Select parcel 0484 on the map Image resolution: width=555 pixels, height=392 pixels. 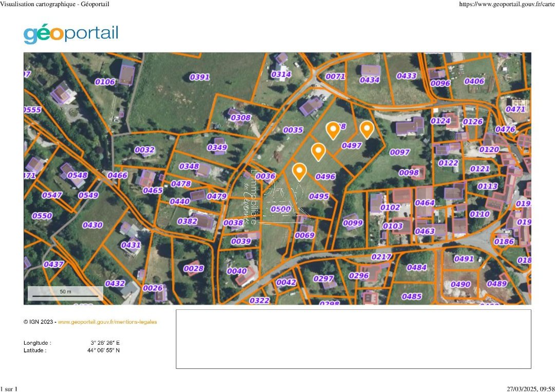[x=416, y=267]
